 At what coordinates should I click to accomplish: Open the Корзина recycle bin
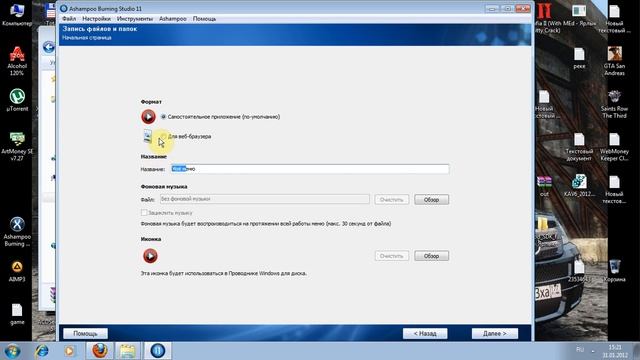tap(614, 271)
